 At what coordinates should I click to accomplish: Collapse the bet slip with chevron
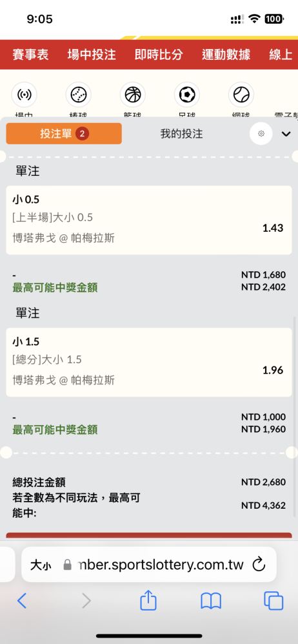[x=286, y=133]
